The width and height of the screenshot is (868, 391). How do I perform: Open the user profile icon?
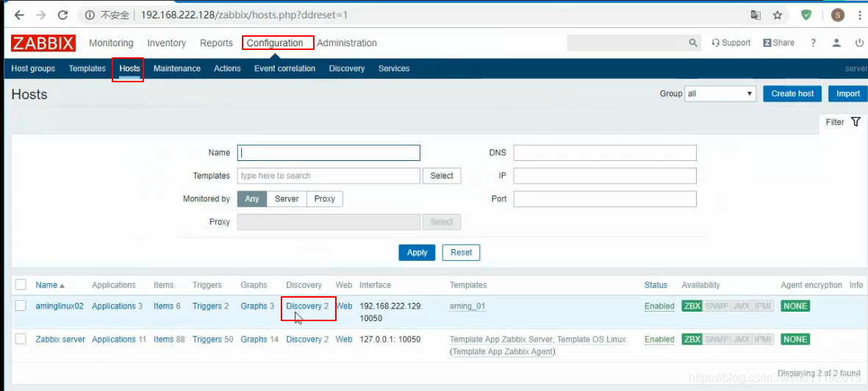click(x=837, y=43)
